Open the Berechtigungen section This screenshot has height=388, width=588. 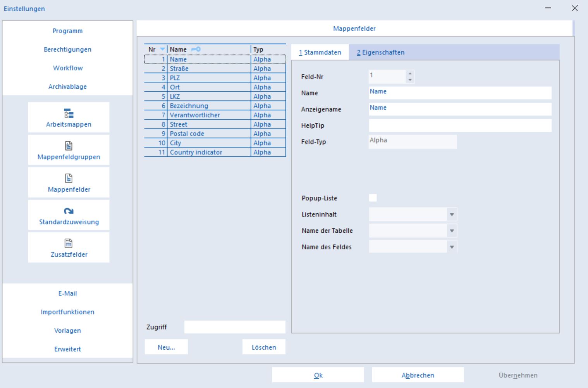point(67,50)
